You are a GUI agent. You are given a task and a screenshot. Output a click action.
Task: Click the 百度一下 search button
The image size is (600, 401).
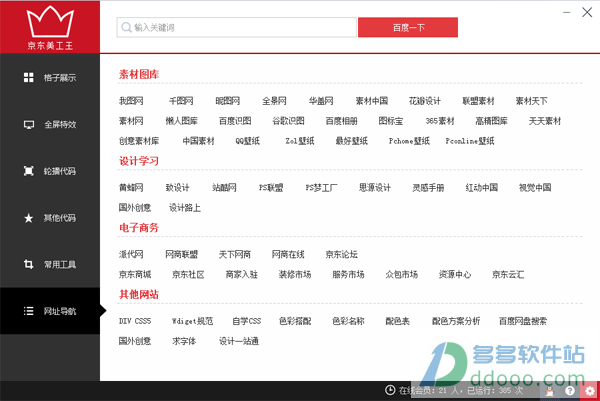click(408, 28)
